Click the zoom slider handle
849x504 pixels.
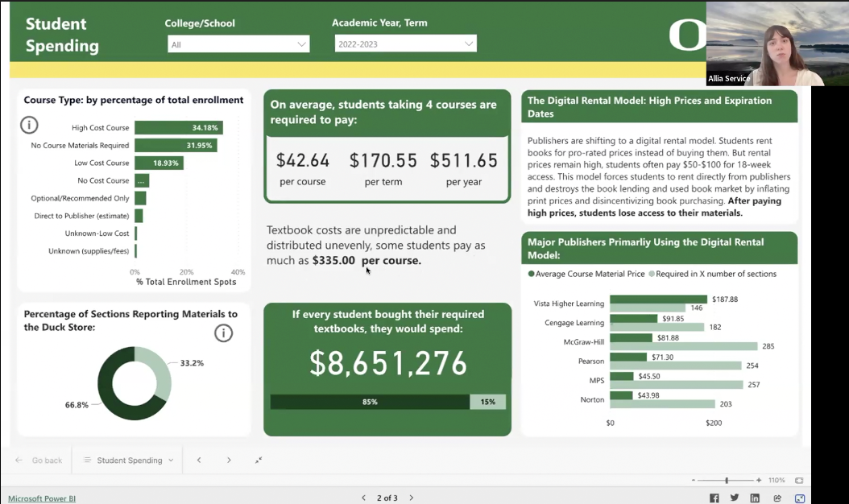pos(727,480)
